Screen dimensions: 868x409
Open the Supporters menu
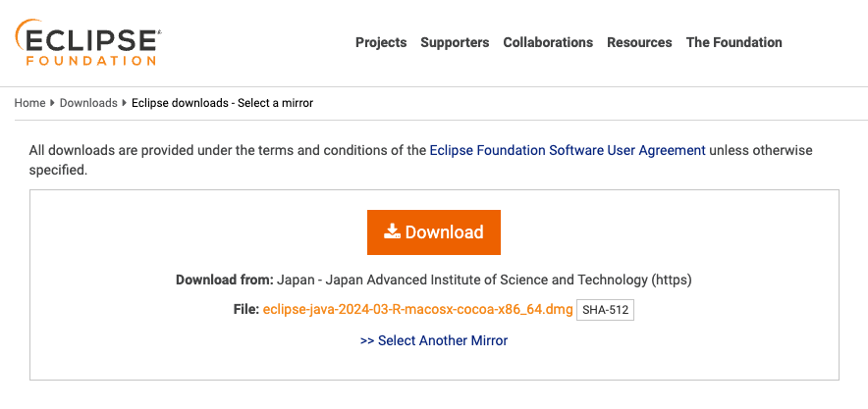tap(455, 42)
